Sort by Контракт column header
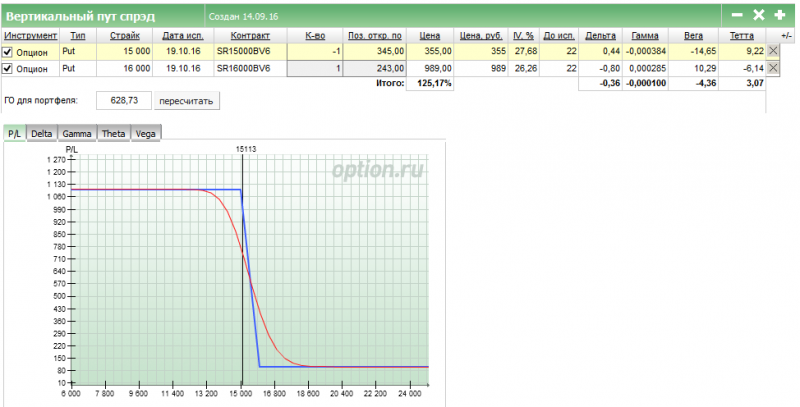The height and width of the screenshot is (407, 800). point(250,36)
